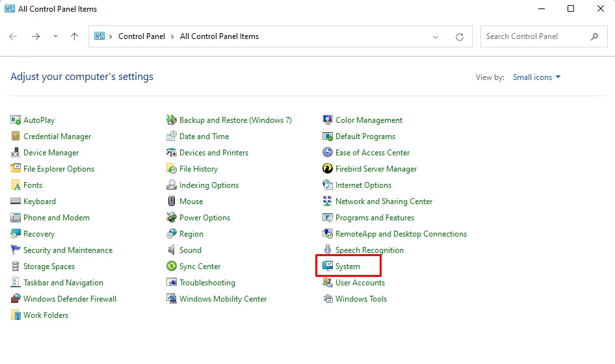Open the Work Folders icon
The image size is (615, 364).
[16, 315]
